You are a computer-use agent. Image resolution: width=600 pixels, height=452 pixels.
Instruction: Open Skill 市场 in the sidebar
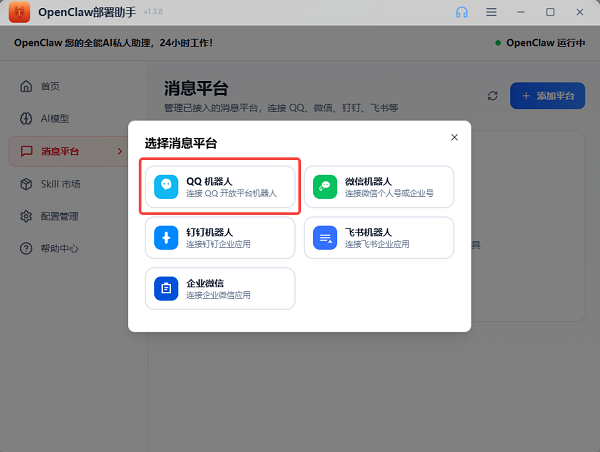pyautogui.click(x=75, y=184)
